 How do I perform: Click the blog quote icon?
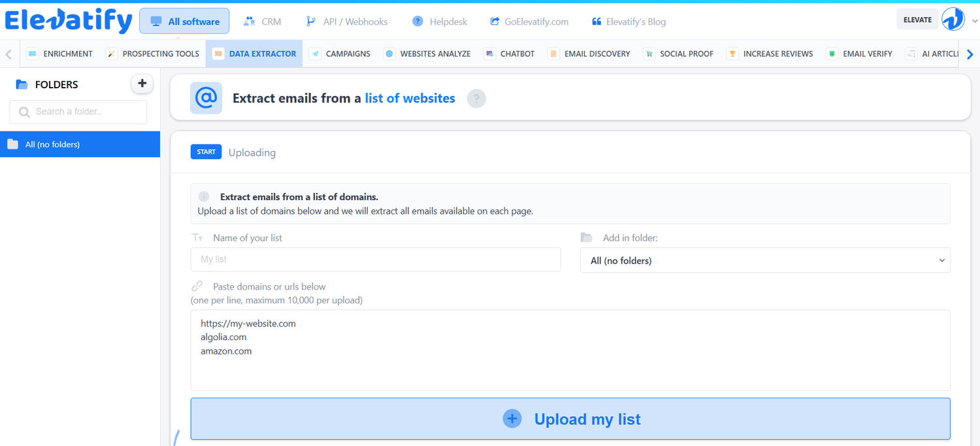596,22
